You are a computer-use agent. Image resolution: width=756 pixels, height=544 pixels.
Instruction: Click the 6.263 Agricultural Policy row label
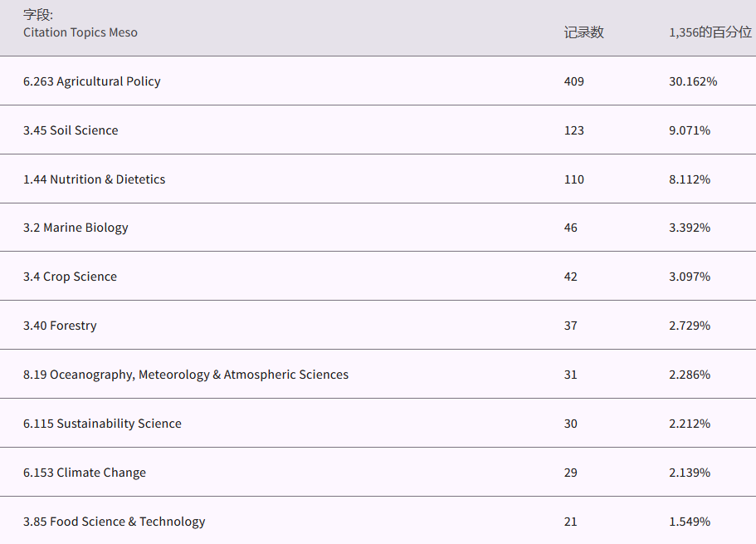tap(91, 81)
